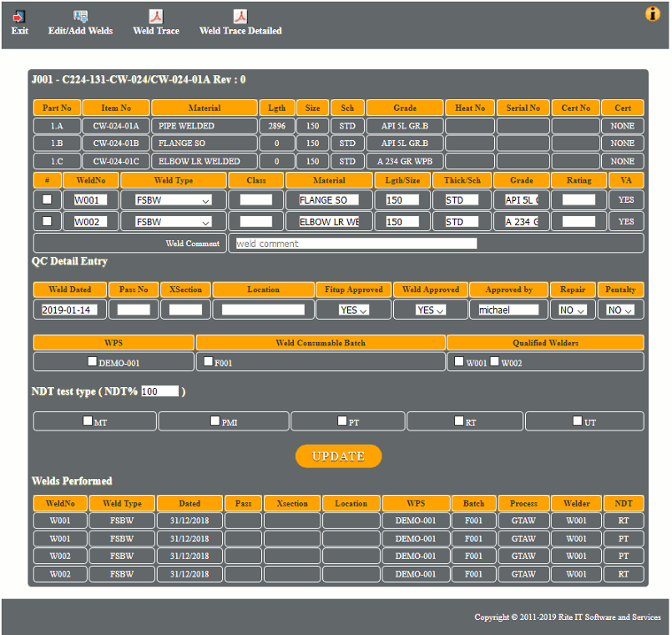Tick the checkbox for weld W001 row
This screenshot has width=672, height=635.
pos(47,199)
